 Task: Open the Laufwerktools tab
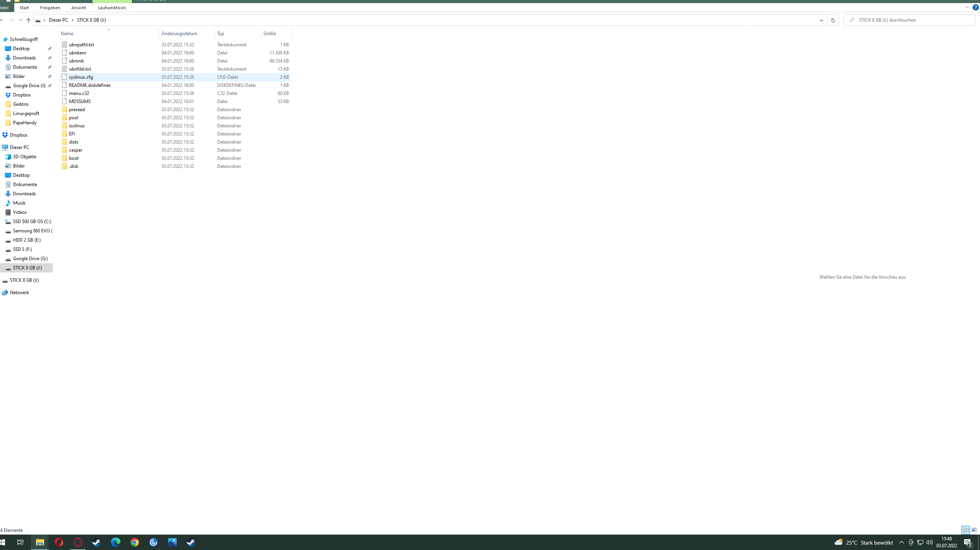pyautogui.click(x=112, y=8)
